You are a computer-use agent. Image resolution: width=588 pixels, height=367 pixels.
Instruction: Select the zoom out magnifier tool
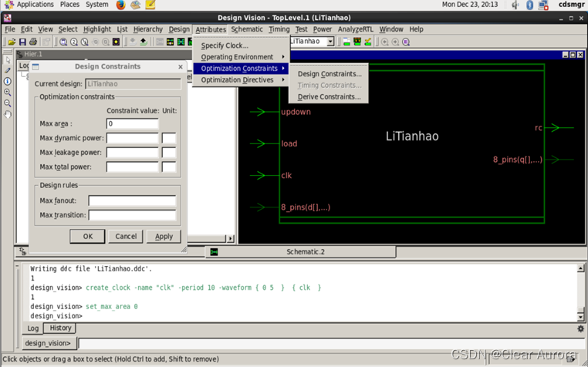coord(8,103)
